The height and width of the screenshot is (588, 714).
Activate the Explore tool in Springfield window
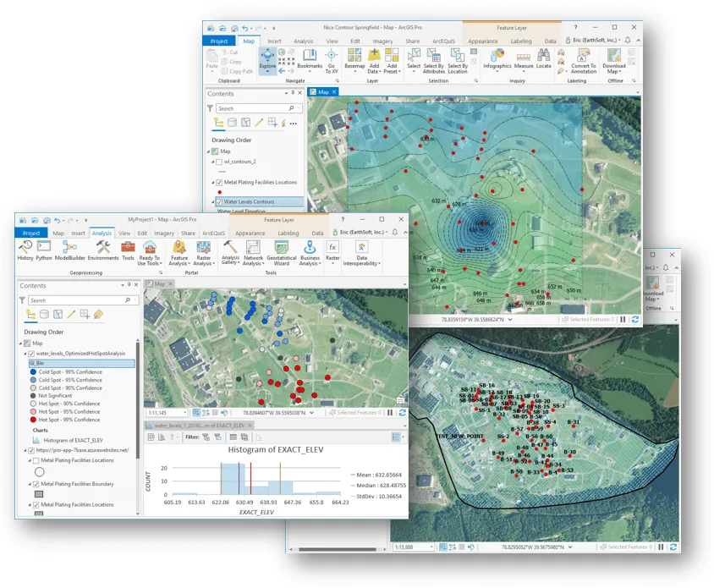click(x=267, y=60)
